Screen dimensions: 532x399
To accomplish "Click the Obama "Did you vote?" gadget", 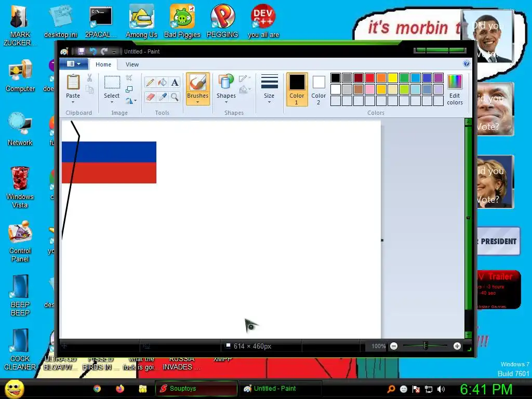I will tap(488, 37).
